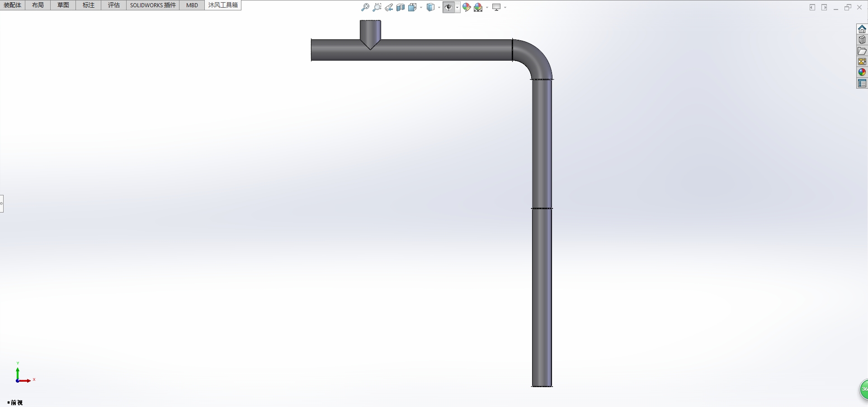Screen dimensions: 868x407
Task: Click the coordinate triad origin
Action: [18, 381]
